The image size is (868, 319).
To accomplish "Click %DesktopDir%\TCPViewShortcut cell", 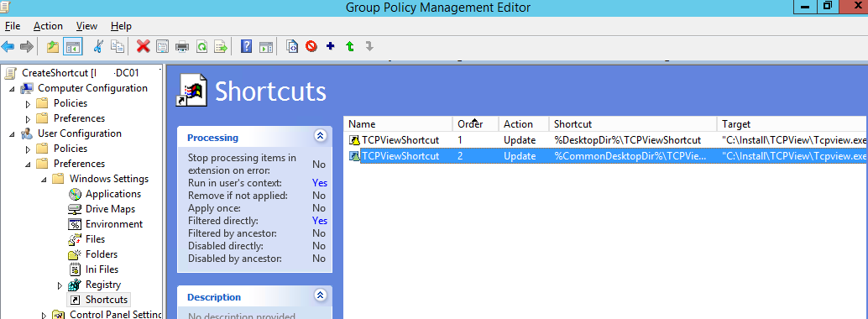I will click(627, 140).
